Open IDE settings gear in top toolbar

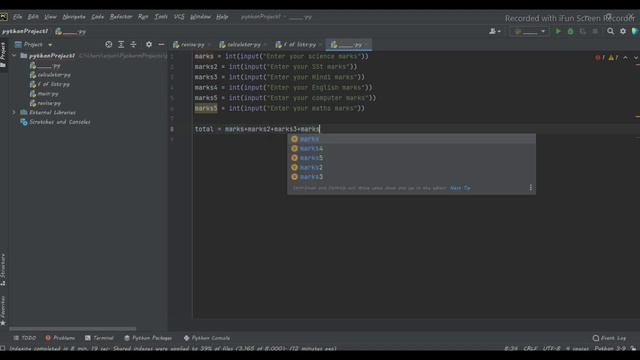pos(623,31)
